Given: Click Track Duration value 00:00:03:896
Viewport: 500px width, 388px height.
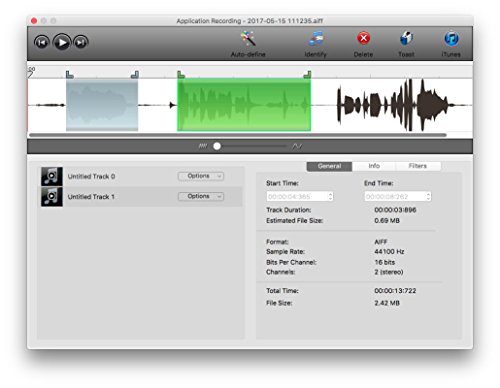Looking at the screenshot, I should [395, 210].
